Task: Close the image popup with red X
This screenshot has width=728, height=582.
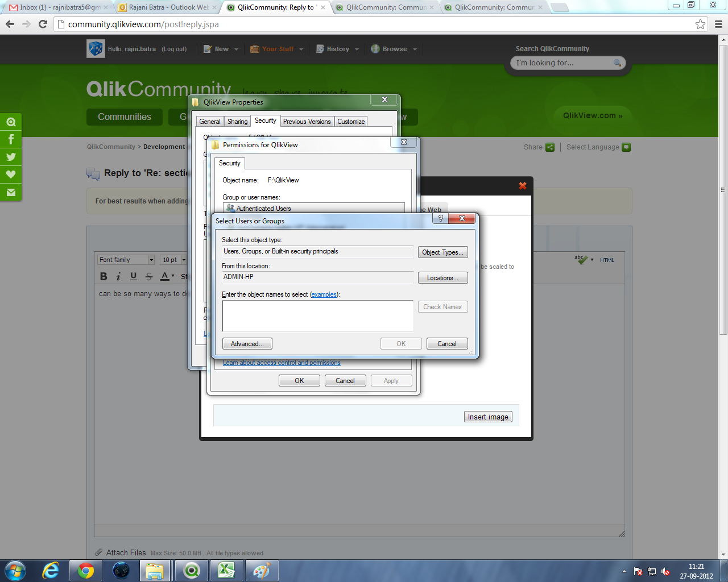Action: tap(523, 185)
